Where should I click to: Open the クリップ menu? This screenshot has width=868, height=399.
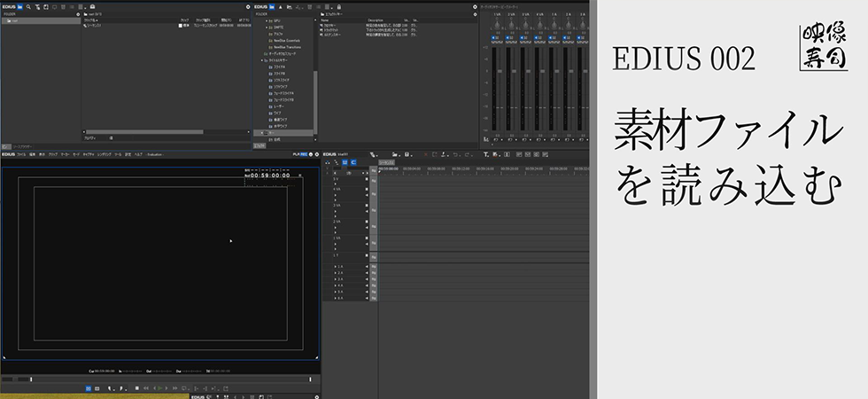coord(53,154)
